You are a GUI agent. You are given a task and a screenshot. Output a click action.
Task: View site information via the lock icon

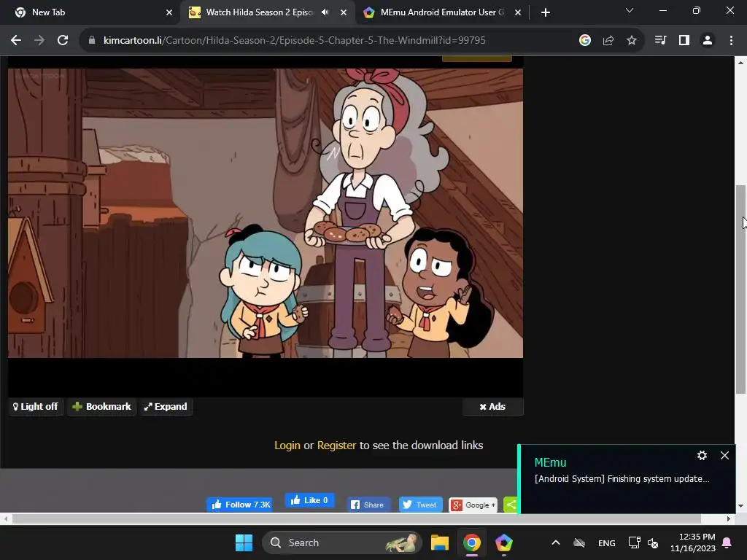pos(91,41)
